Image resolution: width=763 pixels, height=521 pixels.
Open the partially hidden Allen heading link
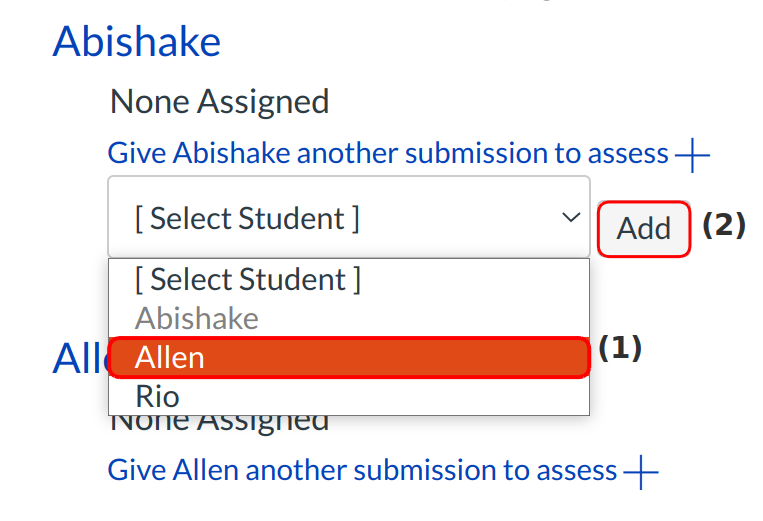(79, 360)
